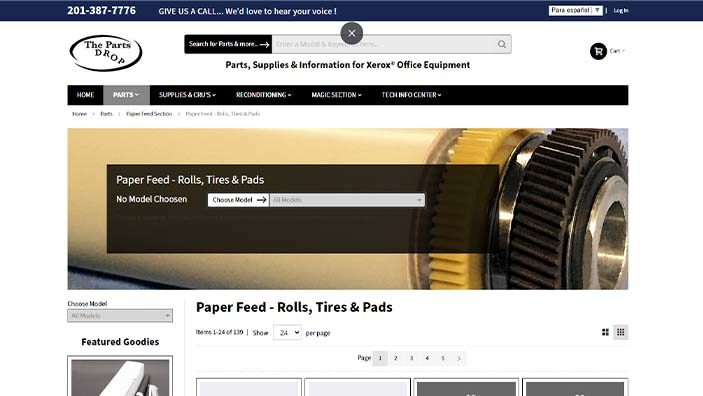Click the Featured Goodies product thumbnail
This screenshot has width=703, height=396.
point(120,377)
